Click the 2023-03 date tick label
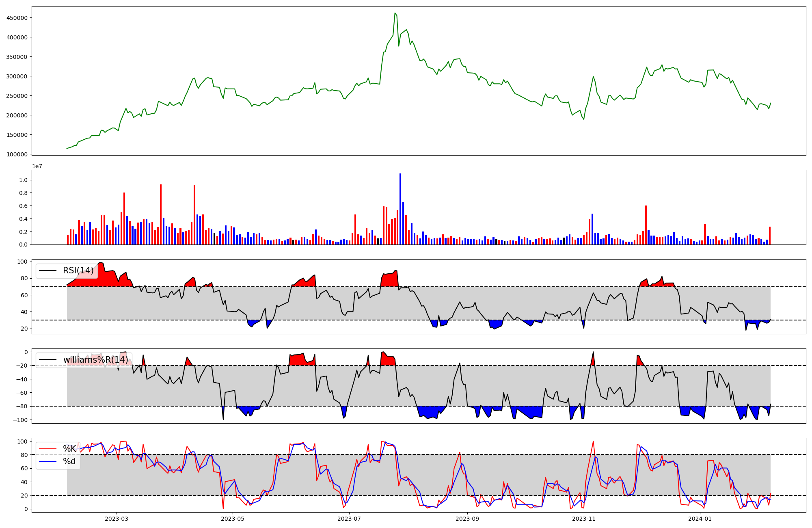Viewport: 812px width, 528px height. click(117, 519)
